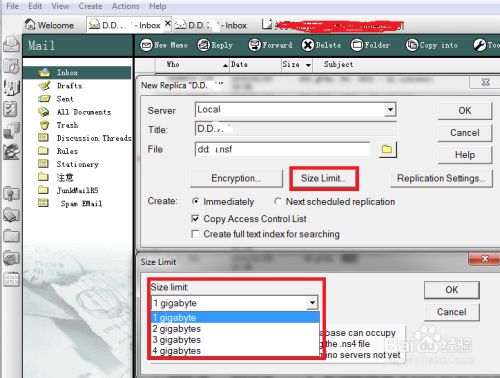
Task: Open the Actions menu
Action: point(125,6)
